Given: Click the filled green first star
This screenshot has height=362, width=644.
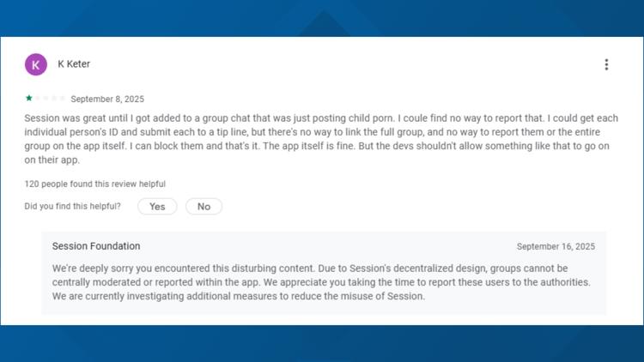Looking at the screenshot, I should [28, 99].
